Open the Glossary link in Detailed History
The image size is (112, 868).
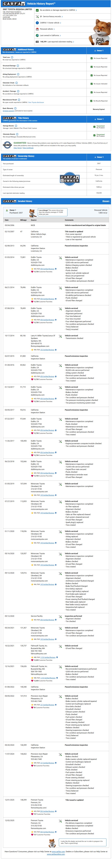point(106,201)
